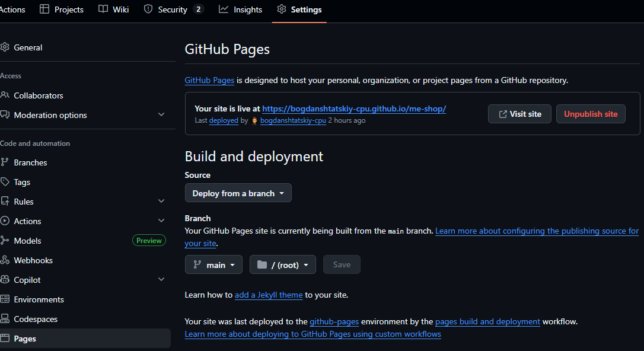Image resolution: width=644 pixels, height=351 pixels.
Task: Click the disabled Save button
Action: coord(342,265)
